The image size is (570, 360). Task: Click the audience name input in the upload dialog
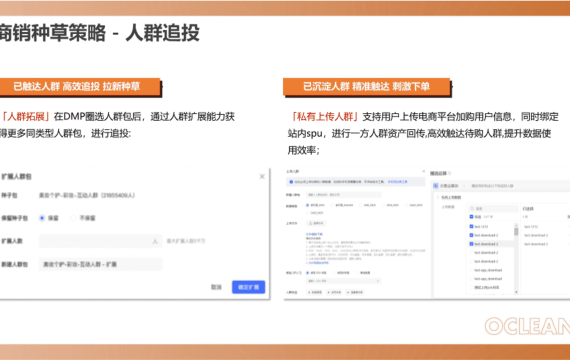pyautogui.click(x=344, y=195)
